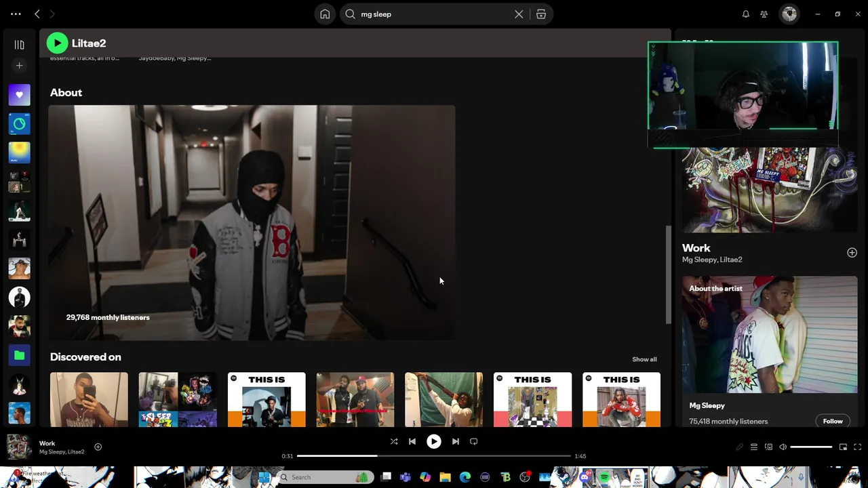This screenshot has height=488, width=868.
Task: Open the Windows Start menu
Action: (264, 477)
